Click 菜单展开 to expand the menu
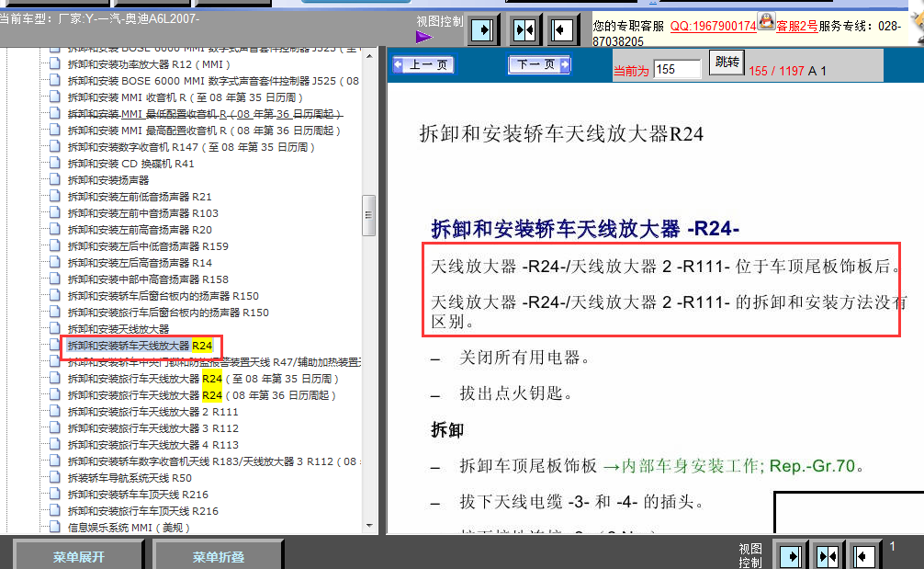Viewport: 924px width, 569px height. point(78,557)
